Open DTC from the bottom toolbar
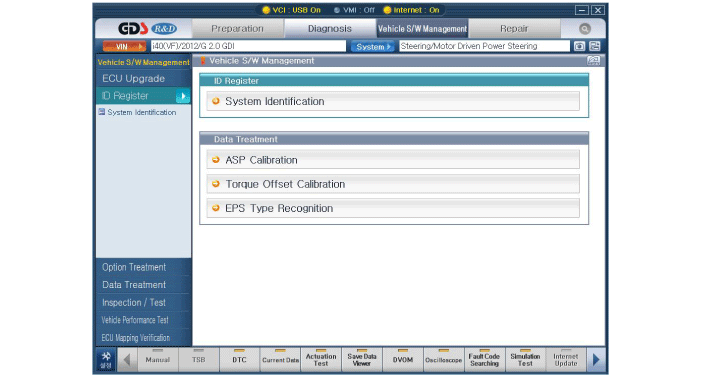Viewport: 701px width, 376px height. tap(239, 359)
